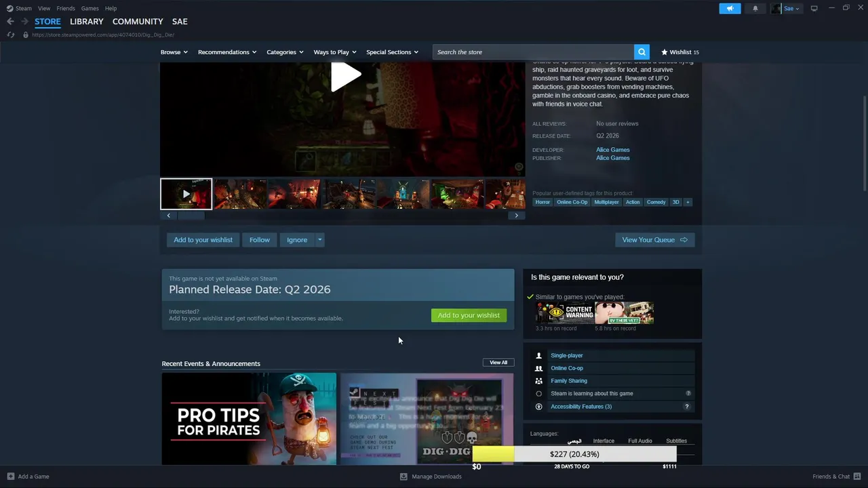
Task: Expand the Ways to Play dropdown
Action: tap(335, 52)
